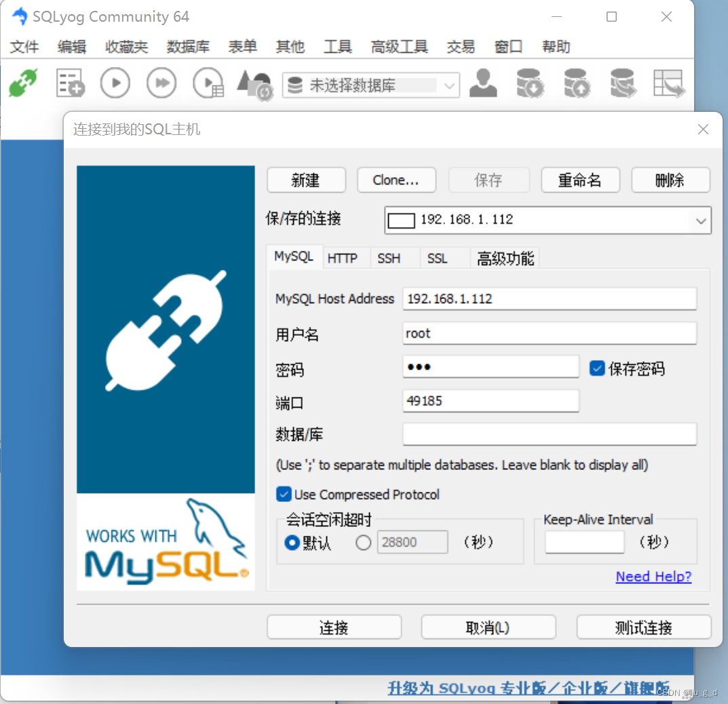The image size is (728, 704).
Task: Open the Need Help? link
Action: point(653,576)
